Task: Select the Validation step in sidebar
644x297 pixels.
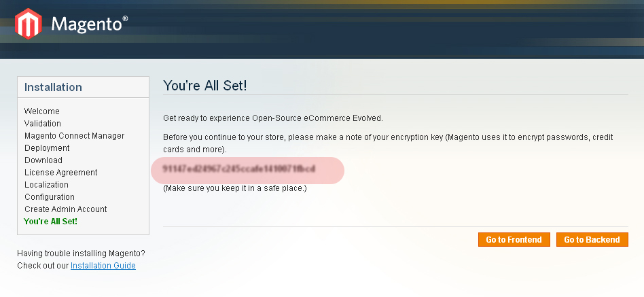Action: (43, 123)
